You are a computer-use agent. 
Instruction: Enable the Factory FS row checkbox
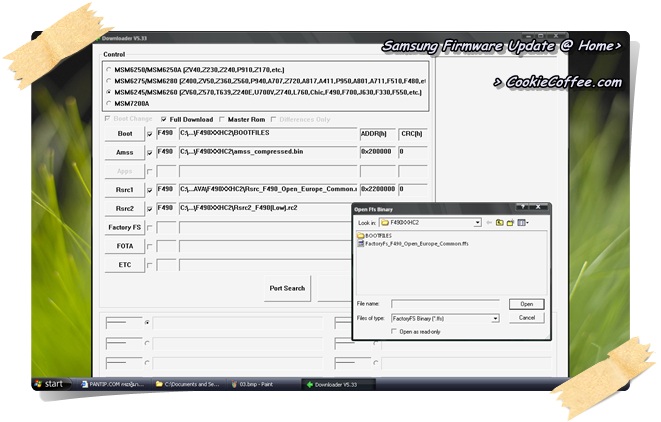[150, 228]
